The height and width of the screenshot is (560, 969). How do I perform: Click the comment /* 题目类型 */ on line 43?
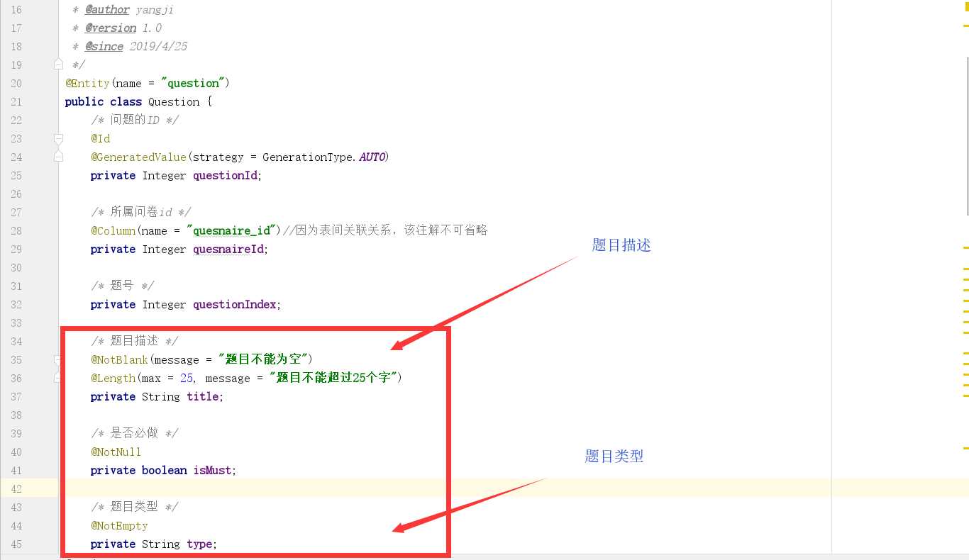[x=135, y=507]
